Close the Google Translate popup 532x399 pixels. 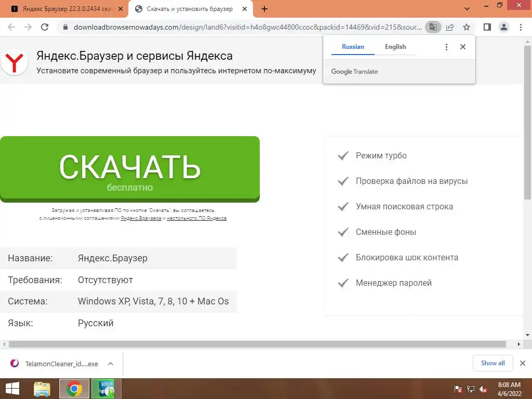[463, 47]
